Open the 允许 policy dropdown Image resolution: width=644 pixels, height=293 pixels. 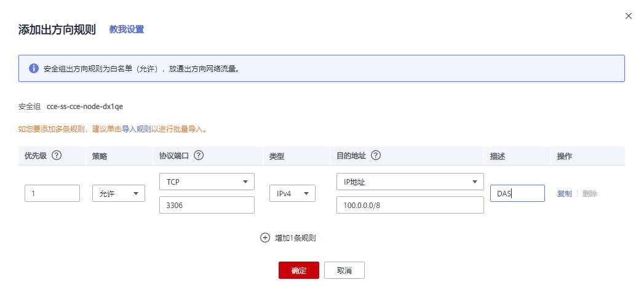[x=119, y=193]
